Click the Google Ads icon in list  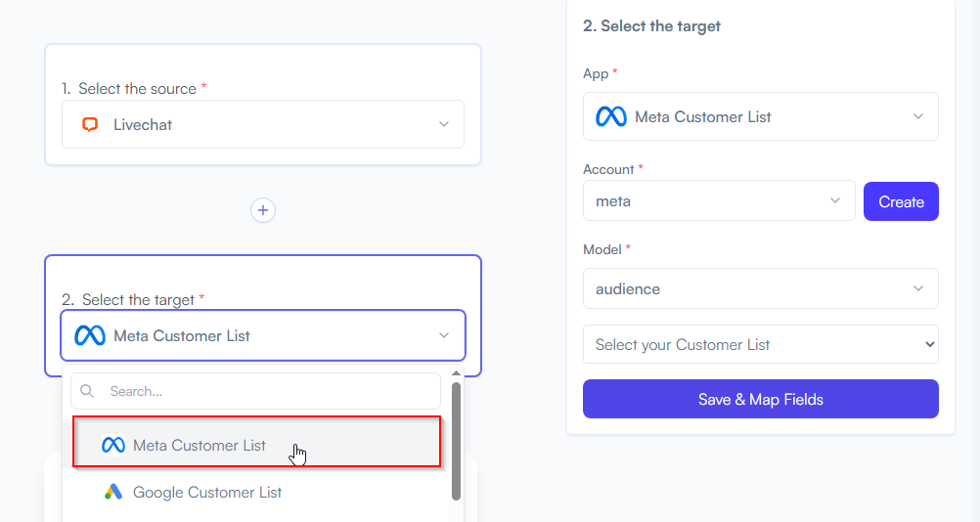(x=113, y=492)
